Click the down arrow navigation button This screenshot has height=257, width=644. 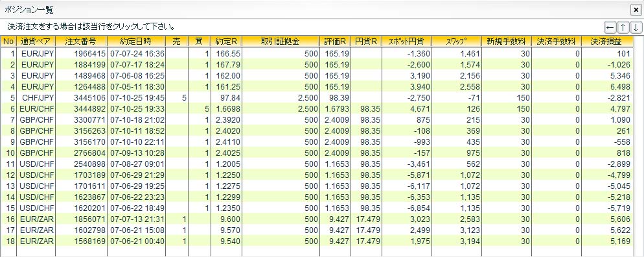coord(636,27)
